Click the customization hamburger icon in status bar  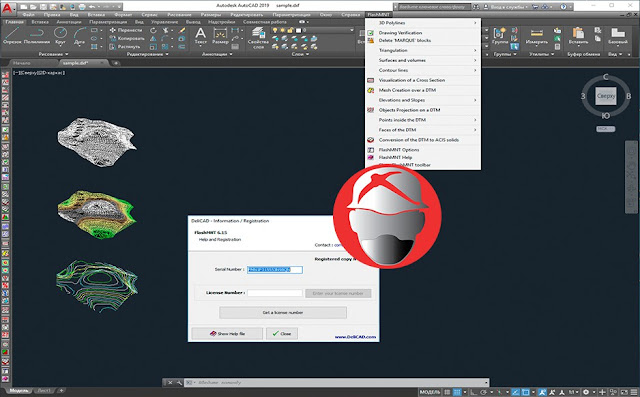coord(634,392)
